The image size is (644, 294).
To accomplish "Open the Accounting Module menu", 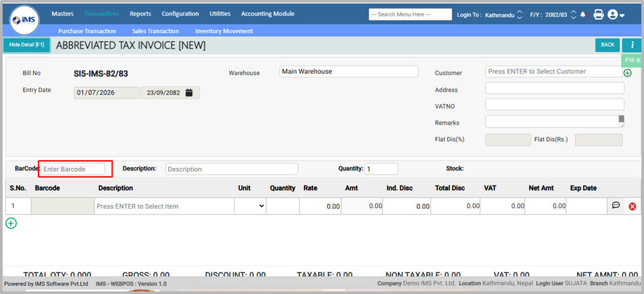I will click(267, 14).
